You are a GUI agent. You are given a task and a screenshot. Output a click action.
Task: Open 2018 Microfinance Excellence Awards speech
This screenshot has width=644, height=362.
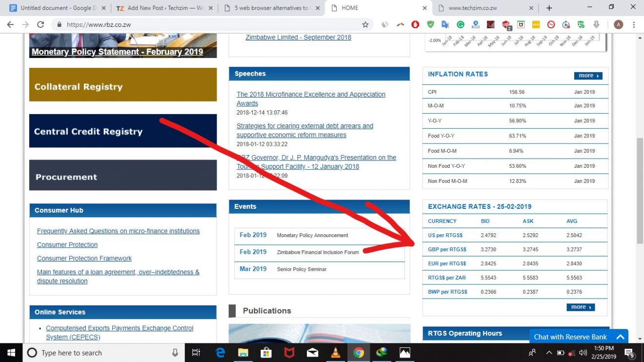point(311,99)
